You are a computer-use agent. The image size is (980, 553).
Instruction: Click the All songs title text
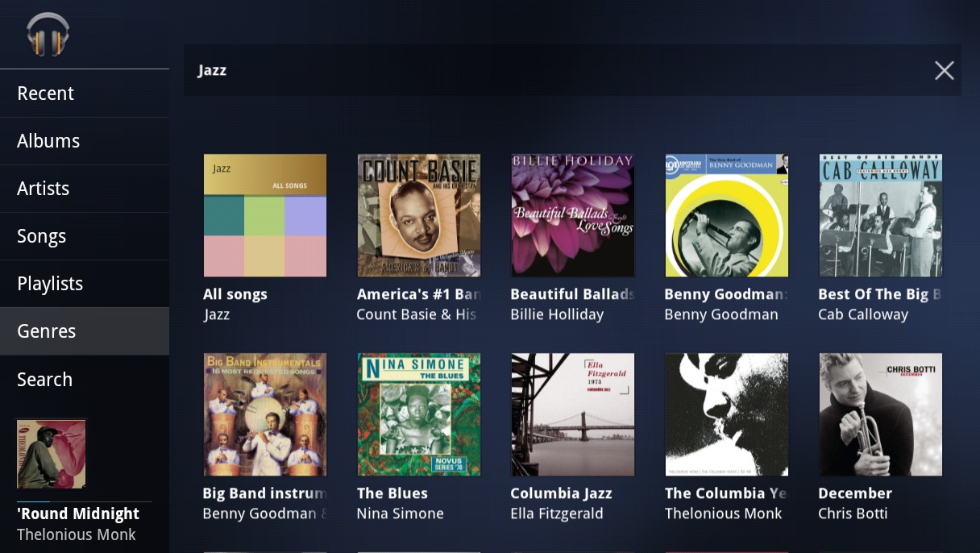point(235,294)
